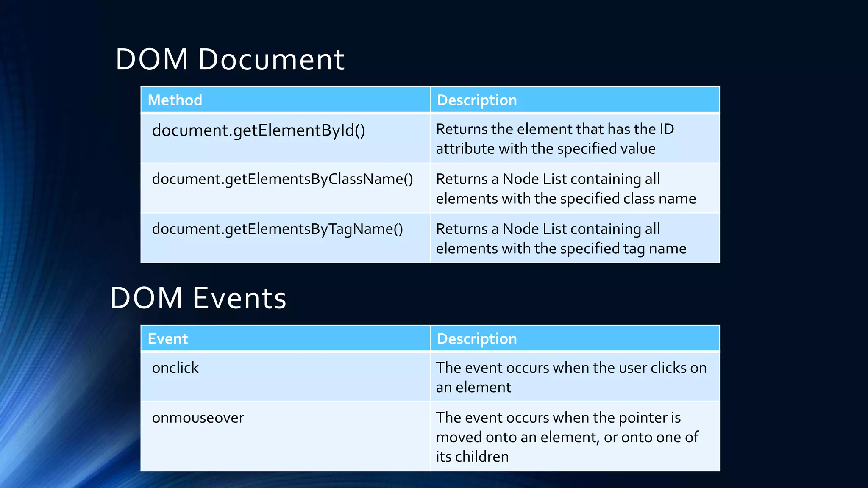Image resolution: width=868 pixels, height=488 pixels.
Task: Click the onclick event cell
Action: (x=175, y=368)
